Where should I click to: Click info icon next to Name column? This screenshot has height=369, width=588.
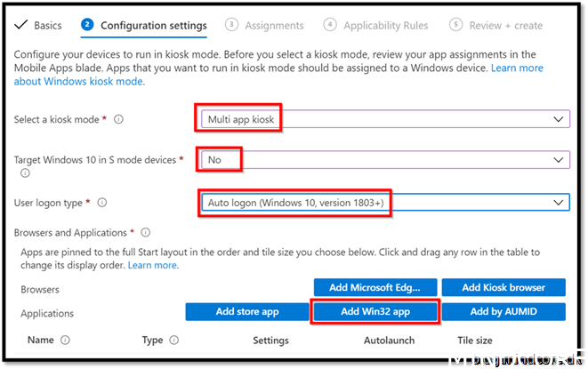[65, 340]
